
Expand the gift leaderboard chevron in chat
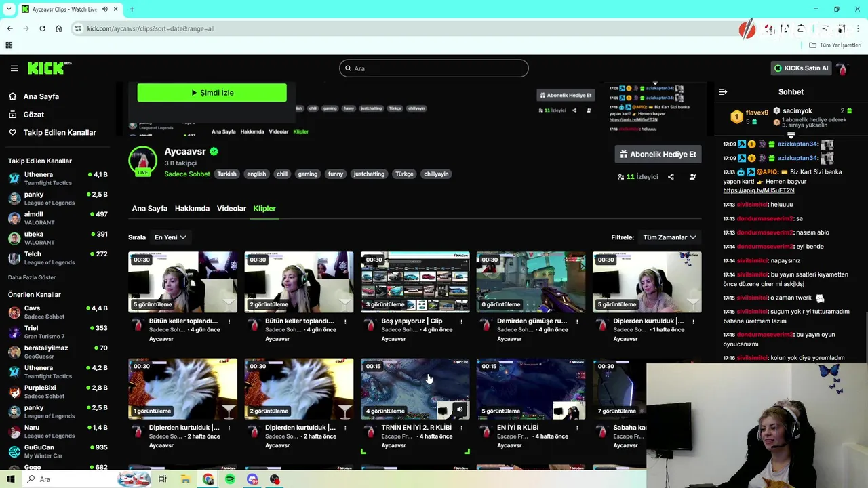[x=791, y=136]
